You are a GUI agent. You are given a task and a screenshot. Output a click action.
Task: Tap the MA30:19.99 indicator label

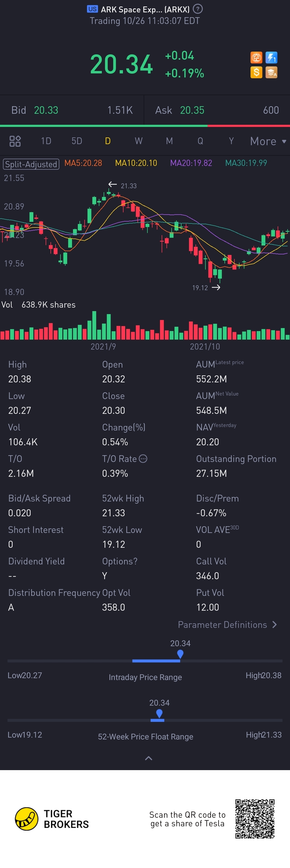pyautogui.click(x=246, y=163)
